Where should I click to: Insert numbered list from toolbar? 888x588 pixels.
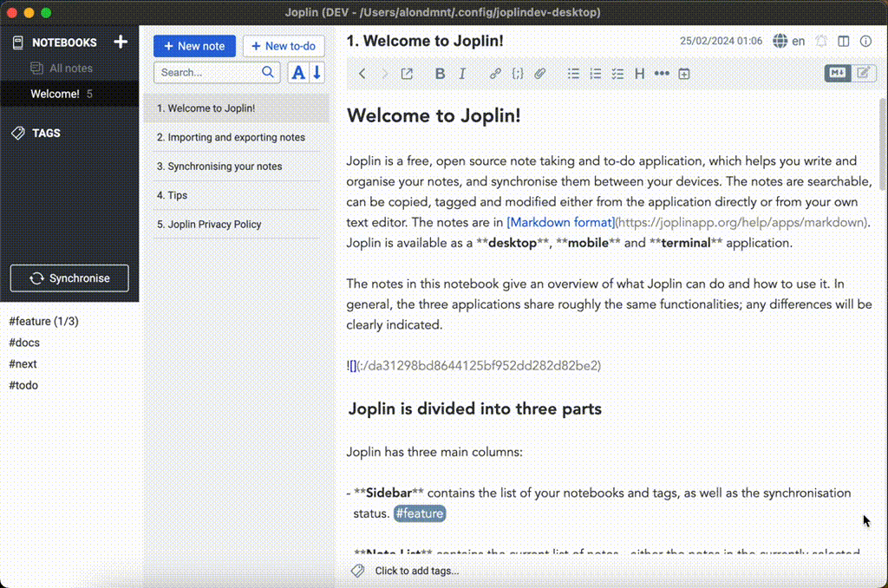595,74
